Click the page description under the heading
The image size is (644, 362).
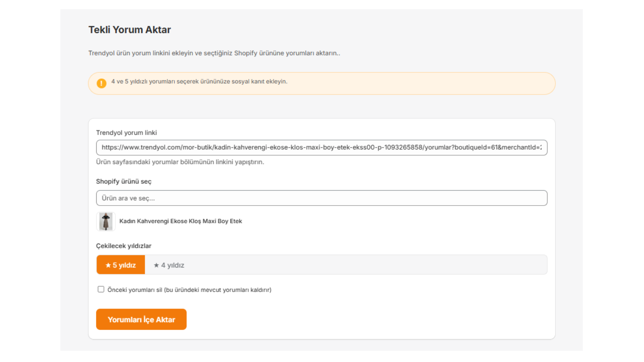[x=214, y=53]
